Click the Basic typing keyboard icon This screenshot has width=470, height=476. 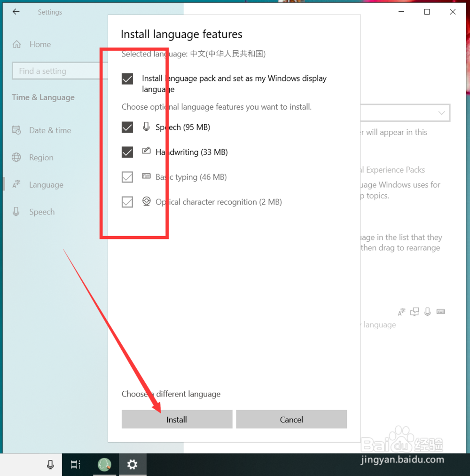click(146, 176)
